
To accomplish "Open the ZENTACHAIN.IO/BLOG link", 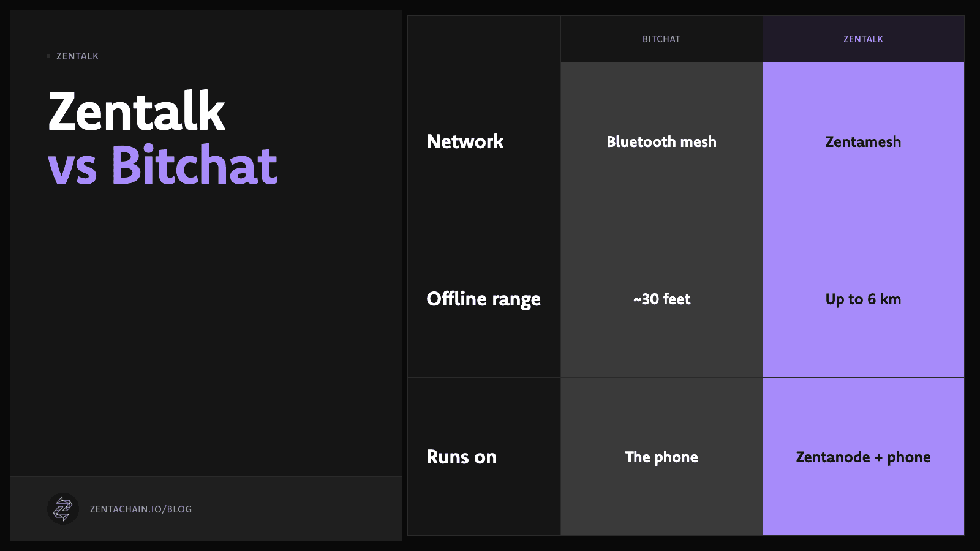I will [141, 509].
